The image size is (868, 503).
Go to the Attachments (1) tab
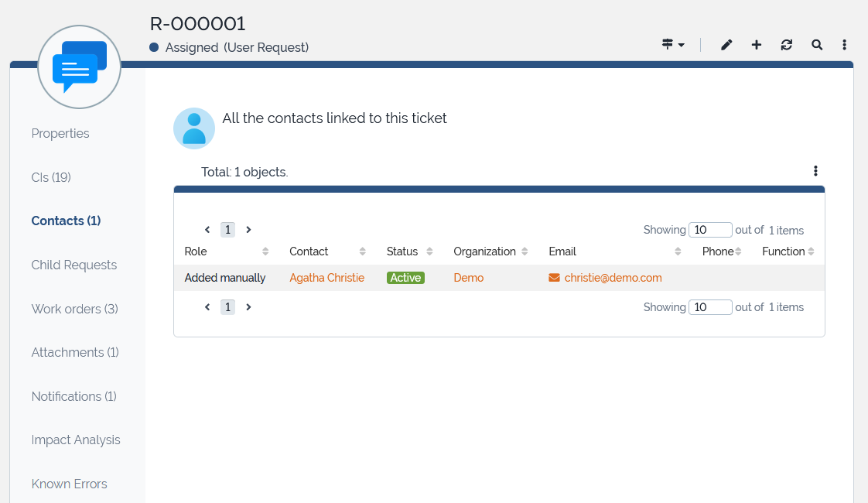tap(75, 352)
